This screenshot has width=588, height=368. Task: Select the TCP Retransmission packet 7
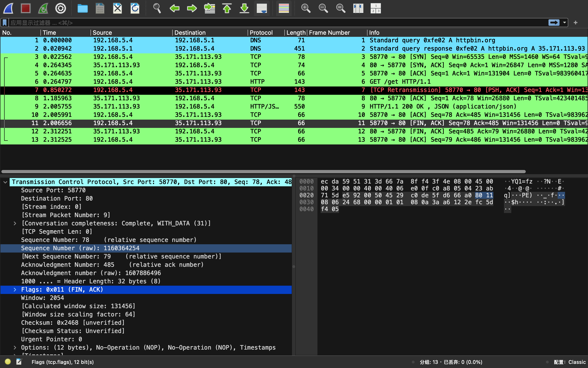pos(294,90)
